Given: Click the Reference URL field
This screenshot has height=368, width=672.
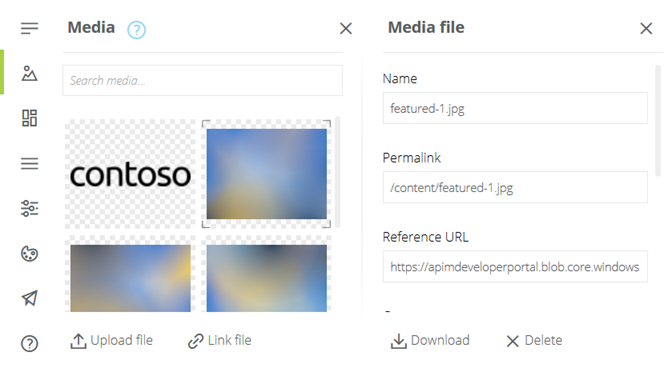Looking at the screenshot, I should pos(515,267).
